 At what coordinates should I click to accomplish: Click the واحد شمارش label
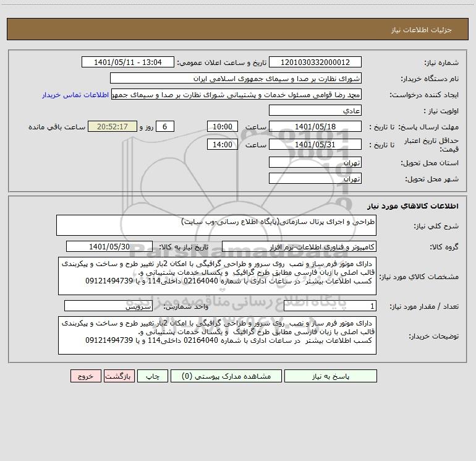pos(186,306)
